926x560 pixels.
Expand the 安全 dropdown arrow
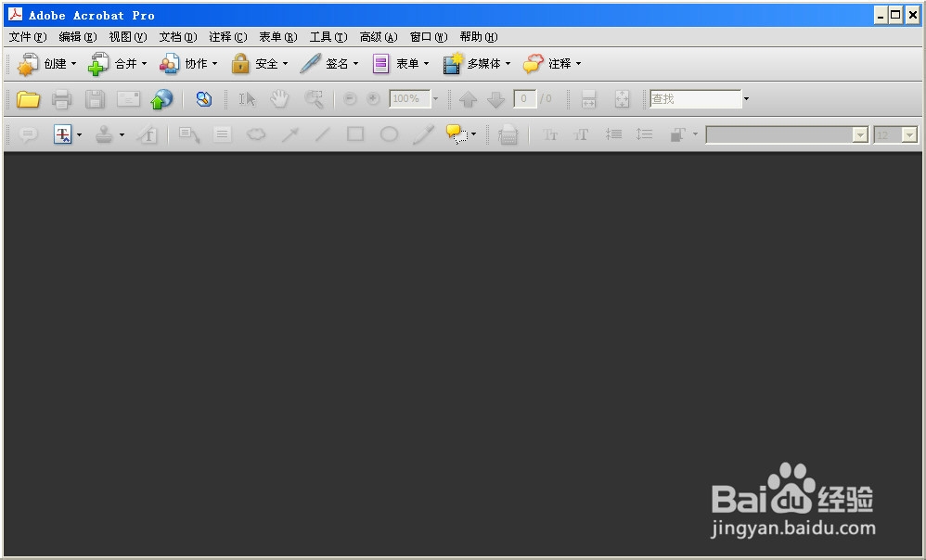click(285, 64)
